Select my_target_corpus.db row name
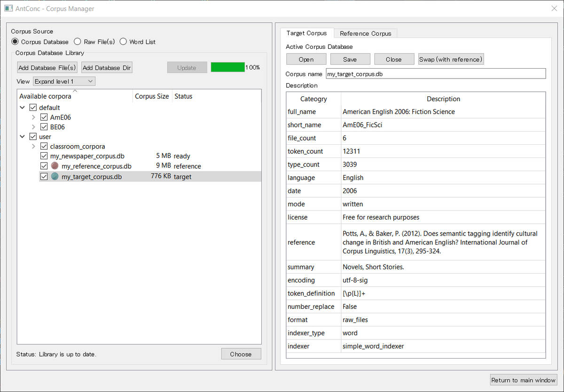Viewport: 564px width, 392px height. point(92,177)
